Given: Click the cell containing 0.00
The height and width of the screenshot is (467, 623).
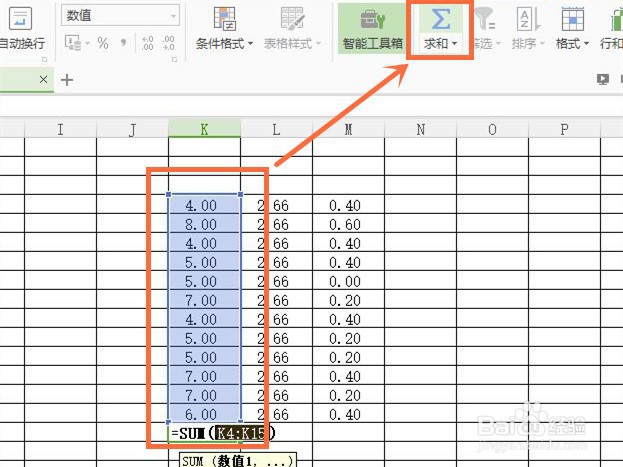Looking at the screenshot, I should point(348,281).
